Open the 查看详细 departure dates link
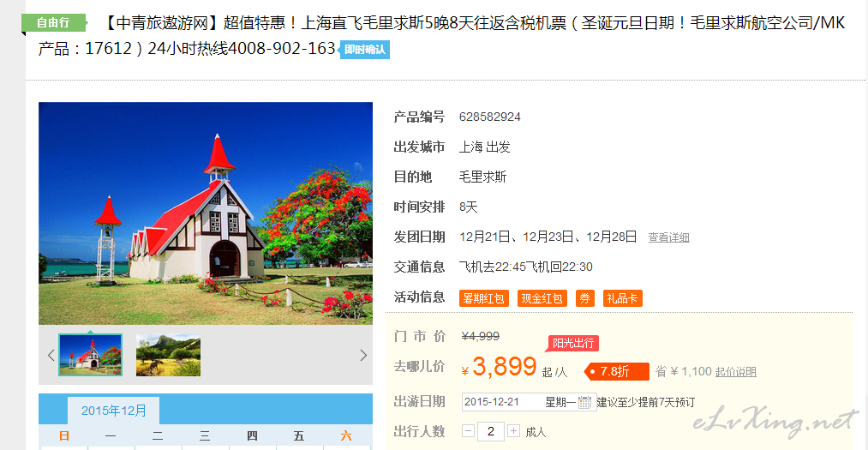This screenshot has height=450, width=868. [668, 237]
